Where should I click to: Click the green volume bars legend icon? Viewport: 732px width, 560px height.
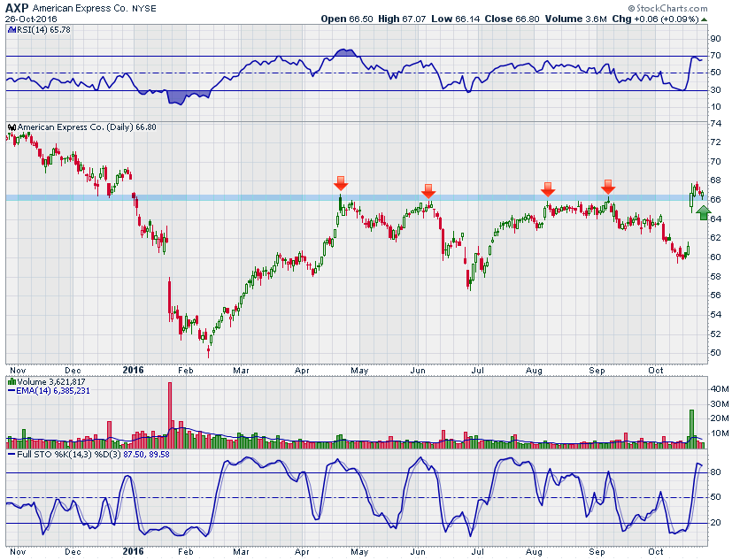coord(12,381)
